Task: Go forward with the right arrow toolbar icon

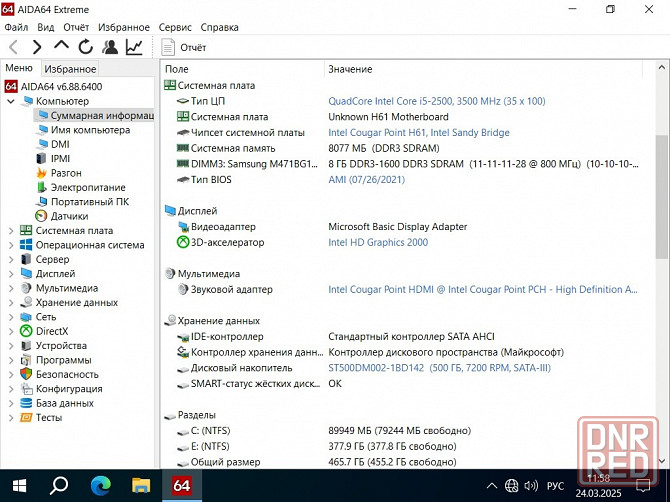Action: click(x=37, y=47)
